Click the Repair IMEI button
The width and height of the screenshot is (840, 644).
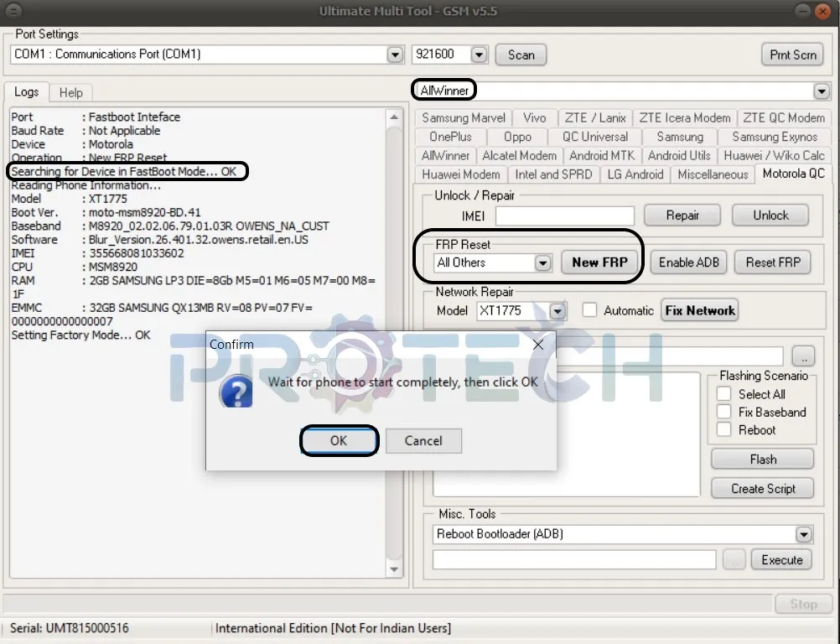682,216
